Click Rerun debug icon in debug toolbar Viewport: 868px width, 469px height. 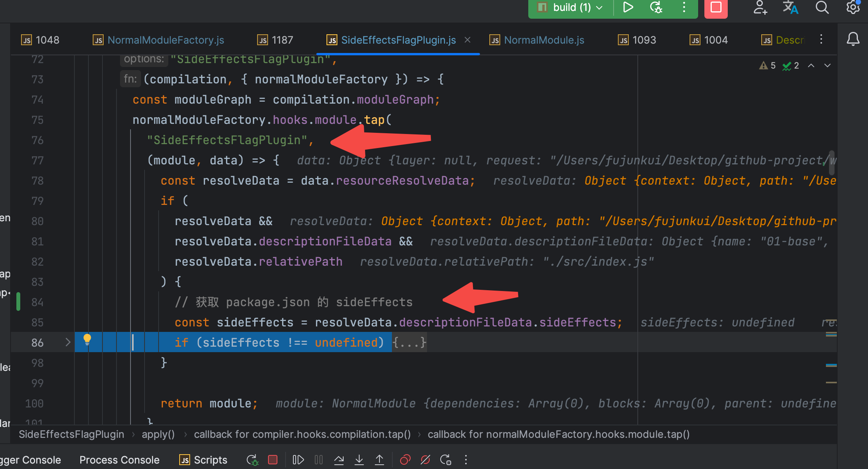tap(252, 460)
